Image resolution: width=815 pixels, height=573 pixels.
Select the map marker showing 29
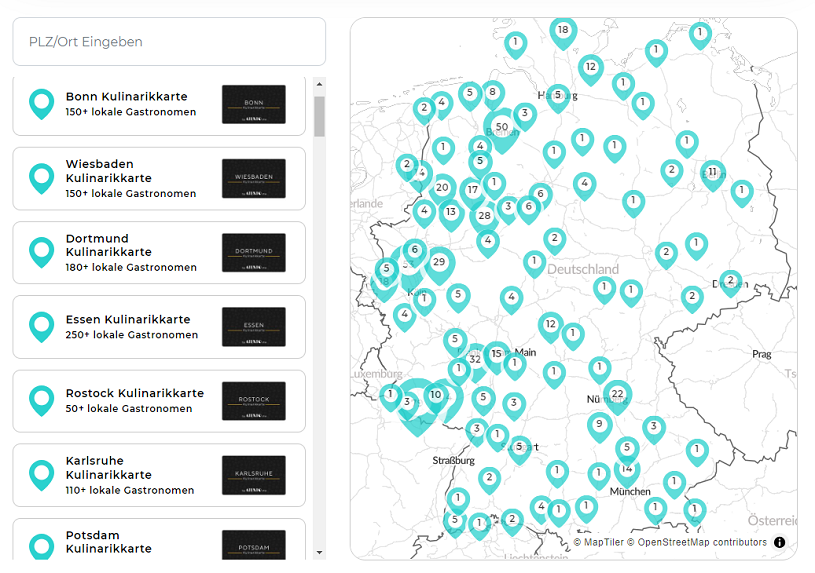[438, 262]
